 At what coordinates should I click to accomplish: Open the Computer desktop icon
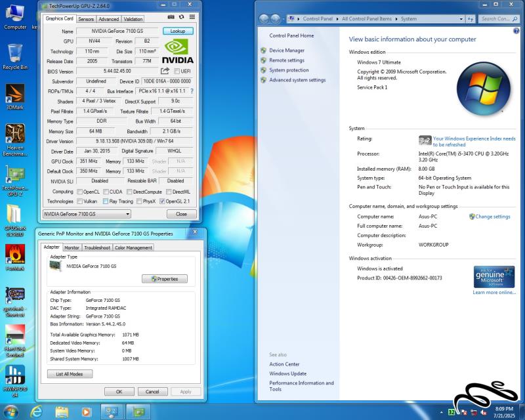[14, 18]
